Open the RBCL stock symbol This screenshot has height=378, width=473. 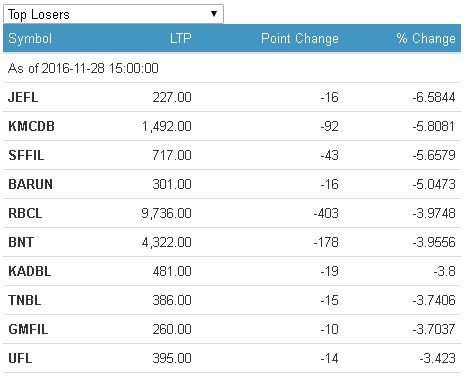[25, 213]
